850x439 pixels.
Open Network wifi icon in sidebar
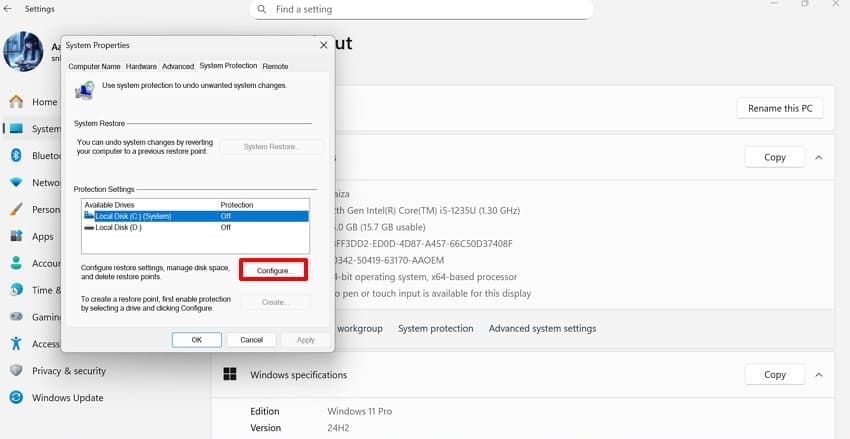click(16, 183)
